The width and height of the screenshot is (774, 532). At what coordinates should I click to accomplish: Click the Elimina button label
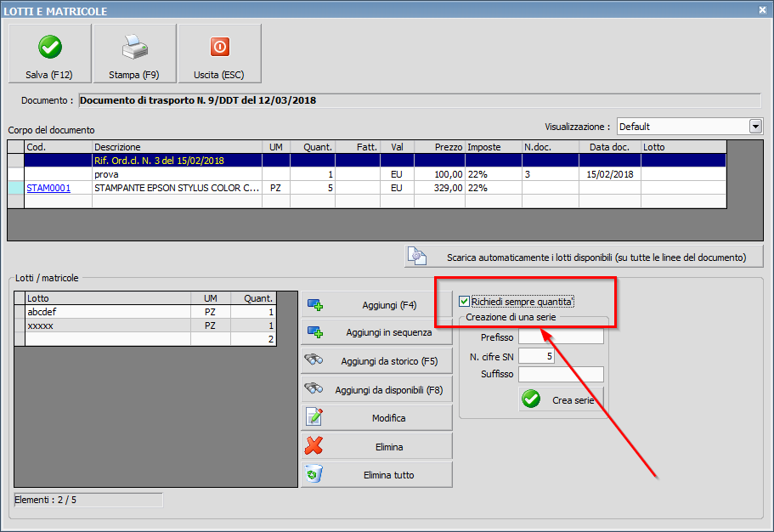click(389, 447)
